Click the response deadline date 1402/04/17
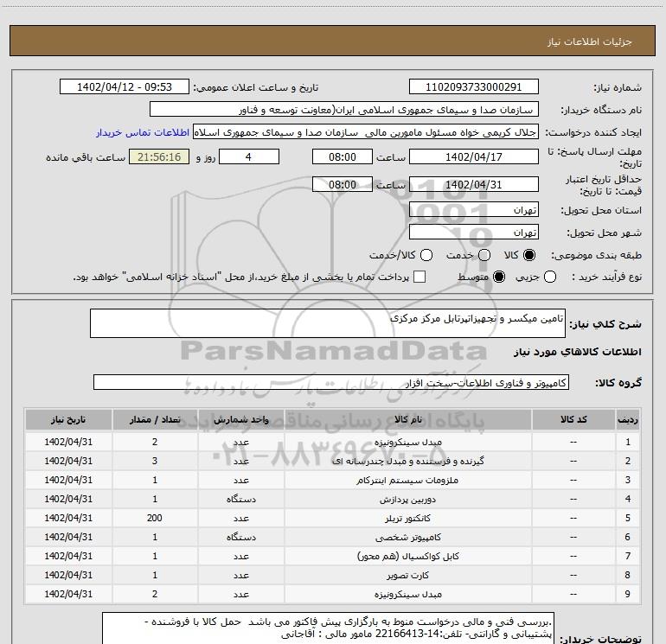666x644 pixels. [474, 157]
